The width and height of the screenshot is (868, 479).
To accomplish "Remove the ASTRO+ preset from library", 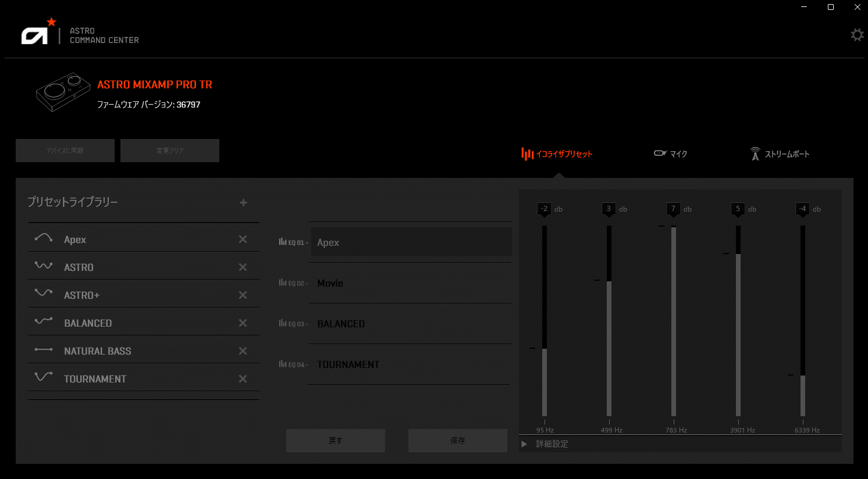I will pos(243,295).
